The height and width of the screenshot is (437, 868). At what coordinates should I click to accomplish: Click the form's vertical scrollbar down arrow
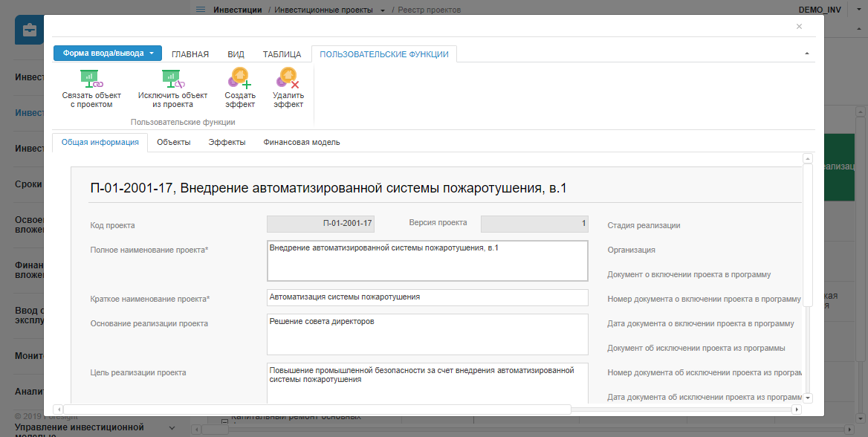coord(808,398)
